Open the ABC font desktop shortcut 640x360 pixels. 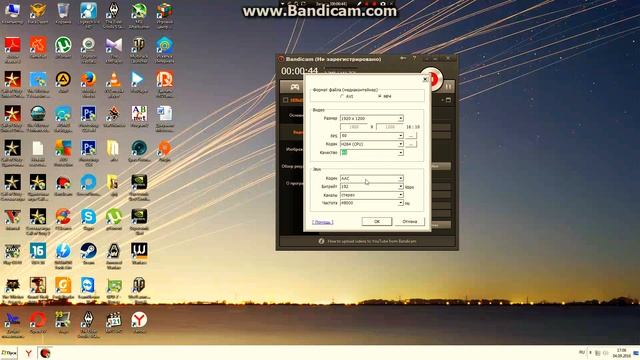point(139,116)
